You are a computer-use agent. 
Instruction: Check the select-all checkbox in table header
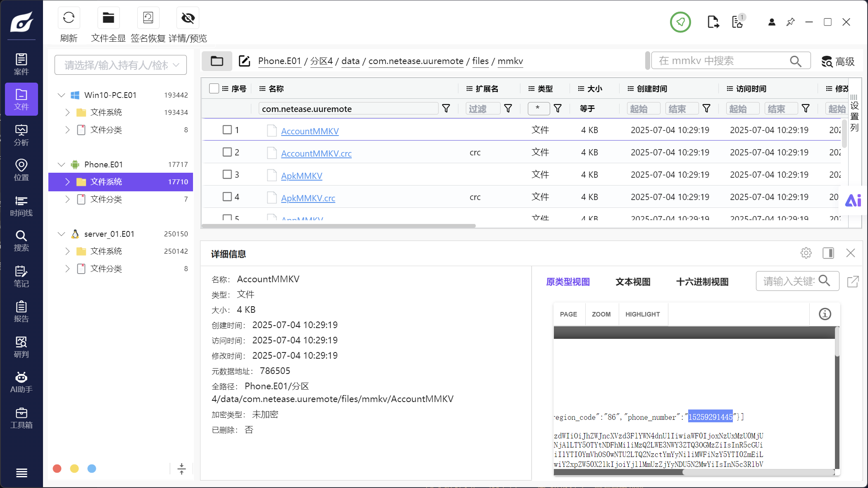pyautogui.click(x=214, y=88)
